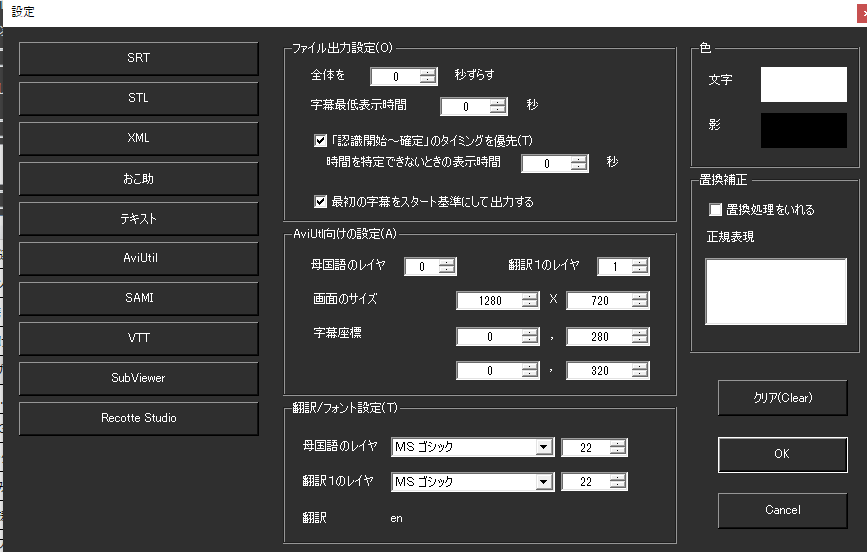Viewport: 867px width, 552px height.
Task: Click the AviUtl 母国語のレイヤ number field
Action: pyautogui.click(x=422, y=267)
